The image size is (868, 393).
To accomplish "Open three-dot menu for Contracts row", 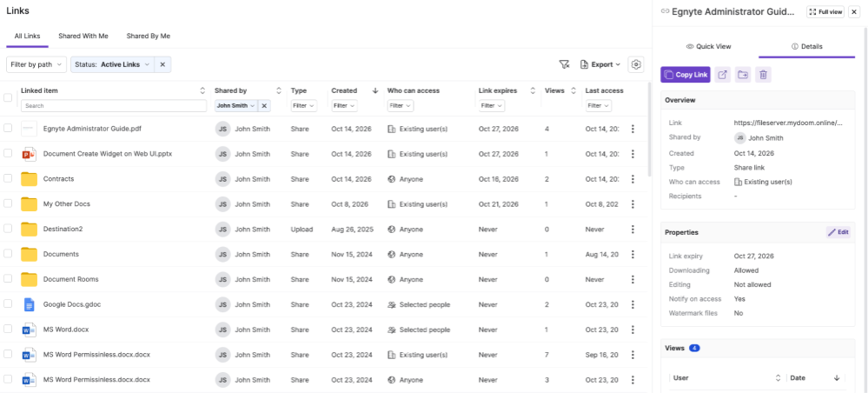I will click(633, 179).
